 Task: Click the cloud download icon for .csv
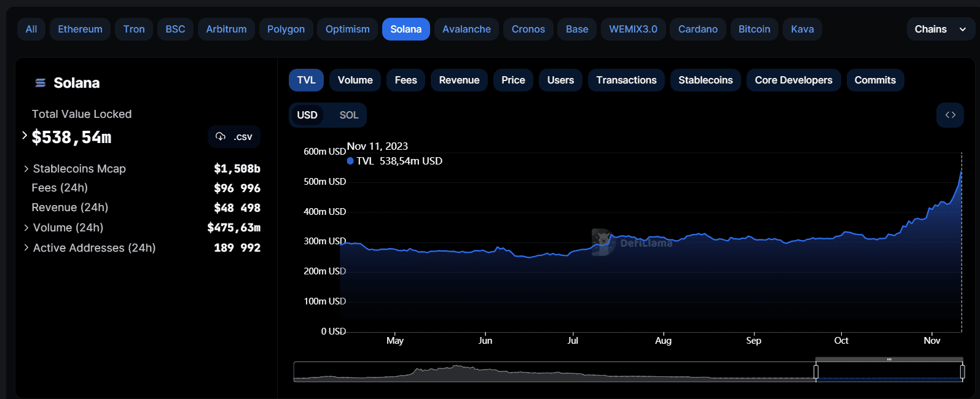point(221,136)
